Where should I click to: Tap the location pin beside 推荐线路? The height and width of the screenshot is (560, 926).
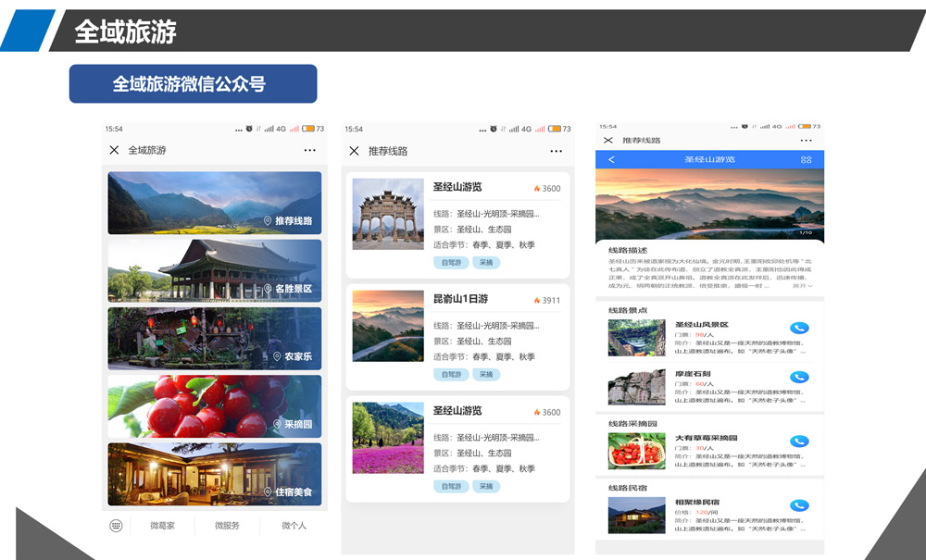point(268,220)
